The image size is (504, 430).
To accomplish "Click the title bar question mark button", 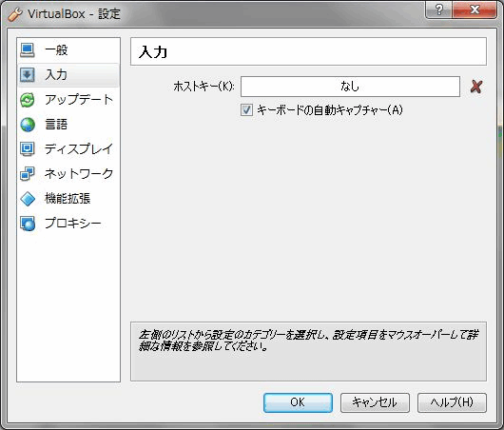I will pyautogui.click(x=438, y=10).
